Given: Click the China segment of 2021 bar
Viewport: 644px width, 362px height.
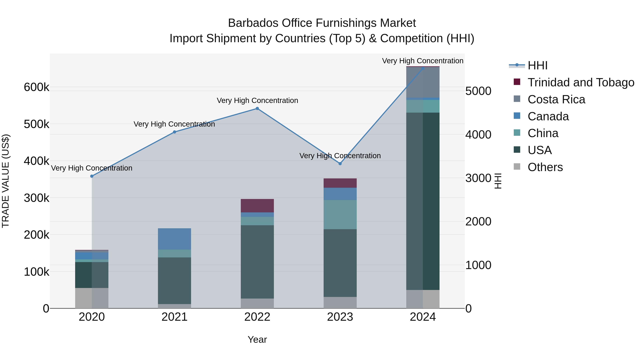Looking at the screenshot, I should click(x=174, y=253).
